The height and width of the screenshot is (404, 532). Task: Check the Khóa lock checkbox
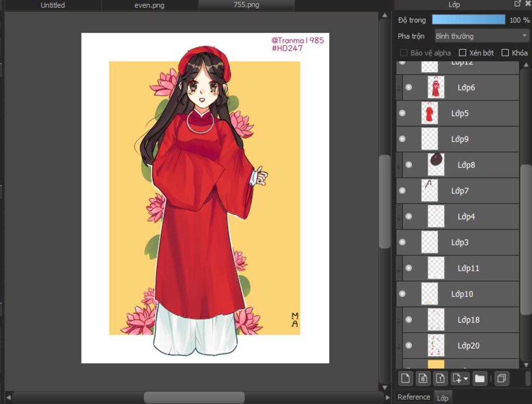coord(505,53)
